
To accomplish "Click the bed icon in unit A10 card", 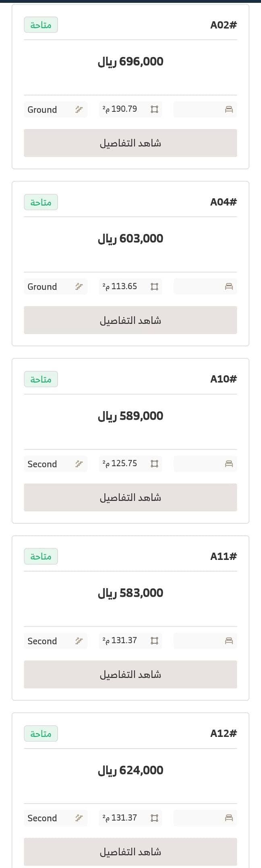I will point(229,464).
